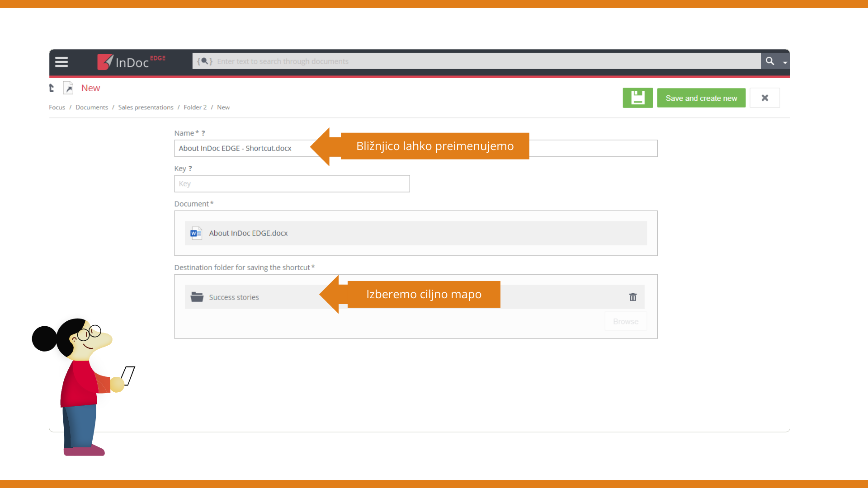Click the up-level arrow icon

pyautogui.click(x=52, y=88)
